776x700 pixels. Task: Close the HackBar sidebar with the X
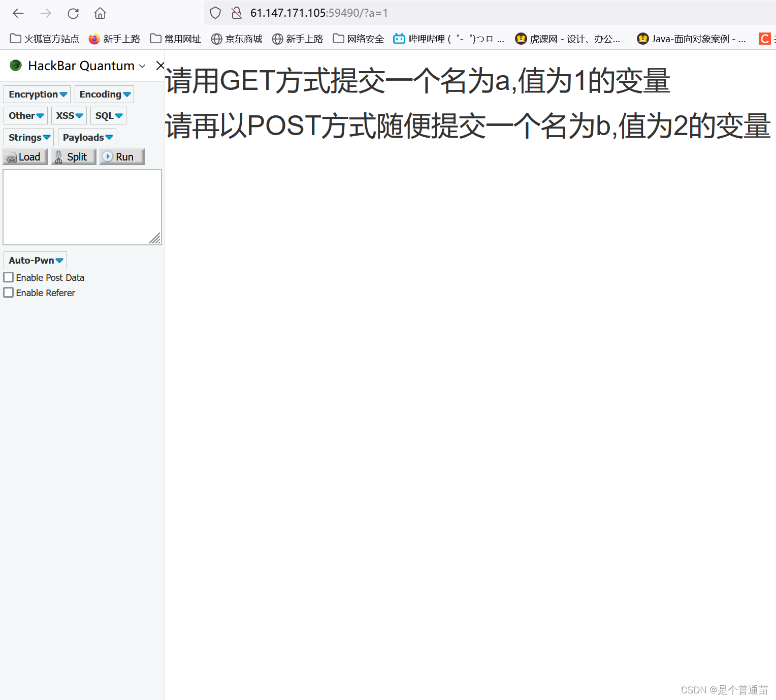point(160,66)
